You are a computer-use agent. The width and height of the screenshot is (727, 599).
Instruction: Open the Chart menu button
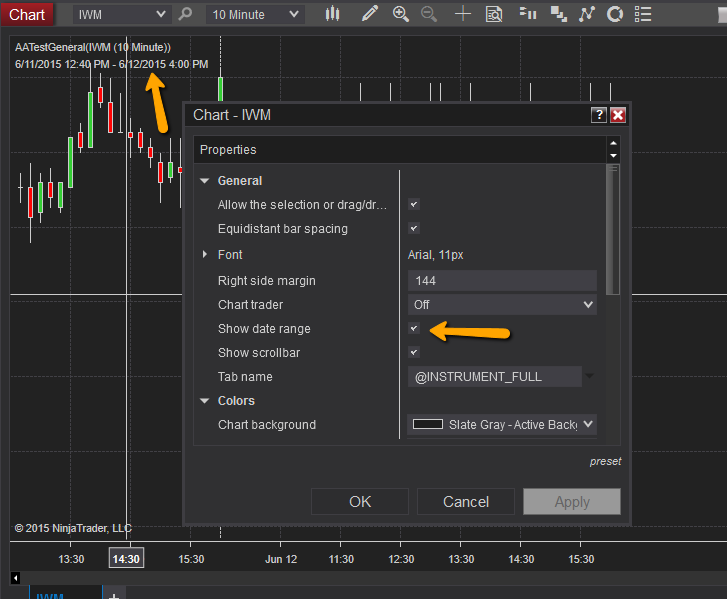click(x=27, y=14)
